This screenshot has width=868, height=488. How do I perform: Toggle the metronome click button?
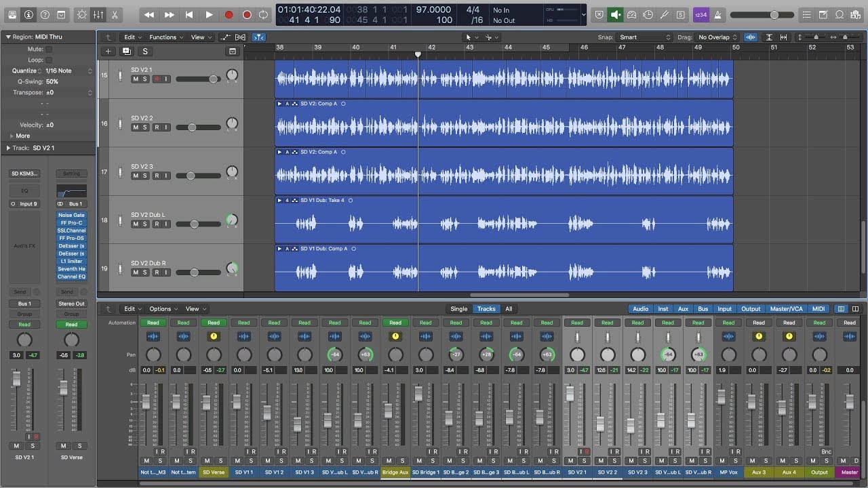[717, 14]
